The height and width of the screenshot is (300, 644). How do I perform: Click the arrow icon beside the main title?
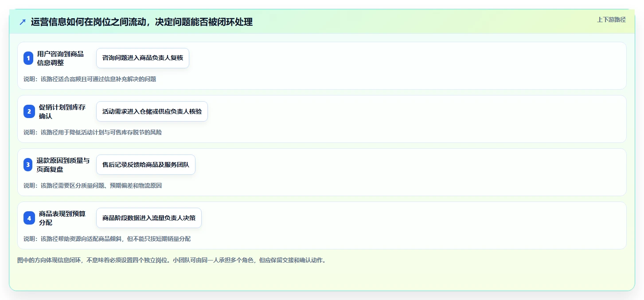[23, 22]
